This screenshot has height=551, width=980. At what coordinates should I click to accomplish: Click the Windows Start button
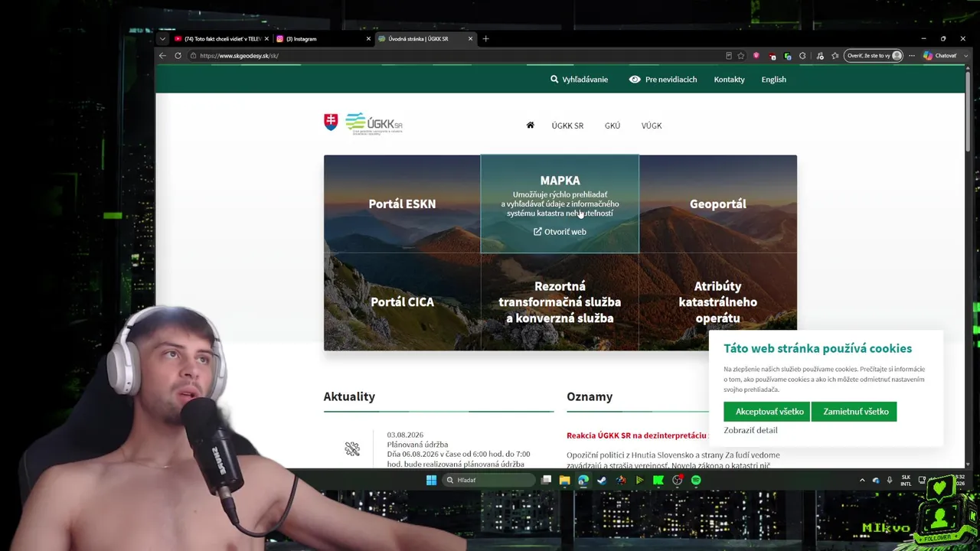pyautogui.click(x=431, y=480)
